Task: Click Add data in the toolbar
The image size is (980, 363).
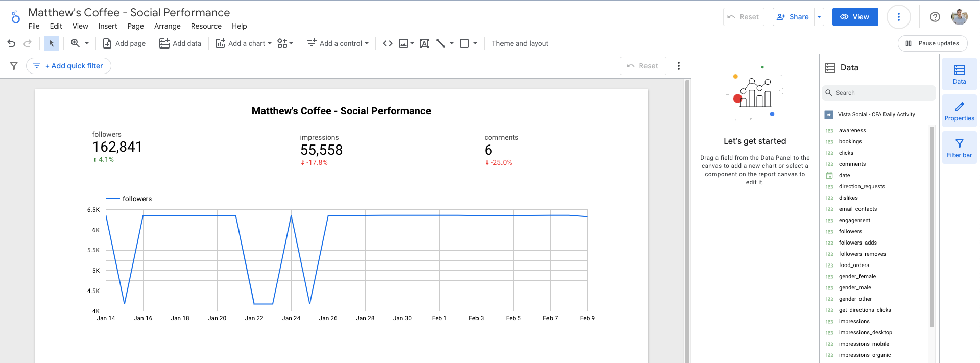Action: 180,43
